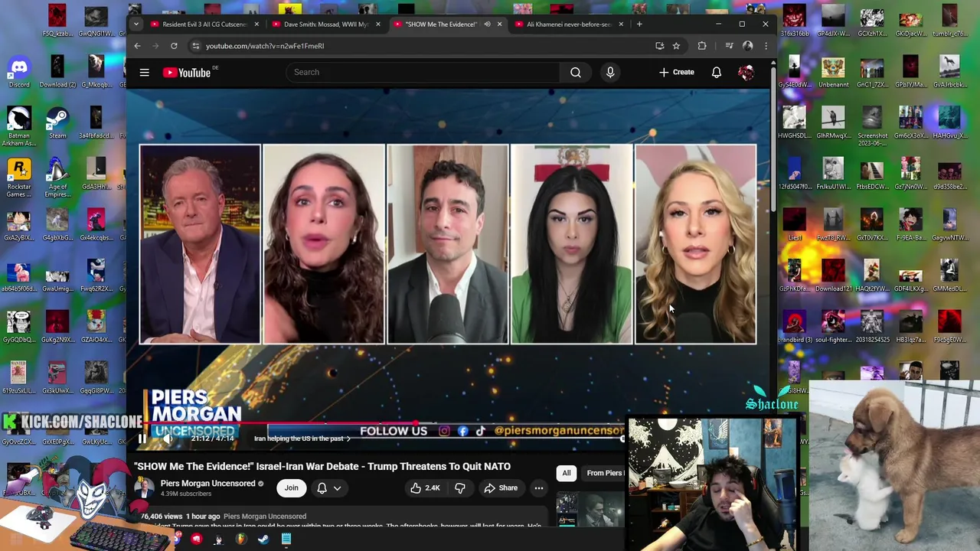The height and width of the screenshot is (551, 980).
Task: Click the Steam icon in the taskbar
Action: tap(263, 540)
